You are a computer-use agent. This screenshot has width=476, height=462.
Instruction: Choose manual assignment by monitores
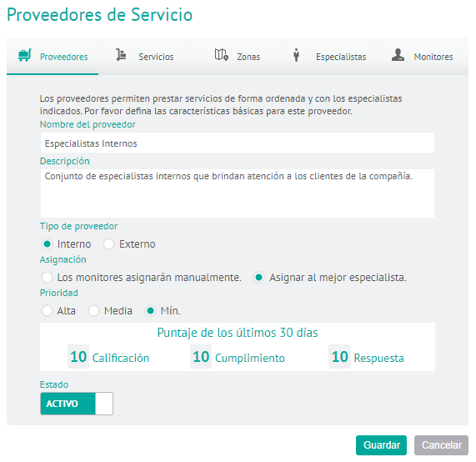47,278
